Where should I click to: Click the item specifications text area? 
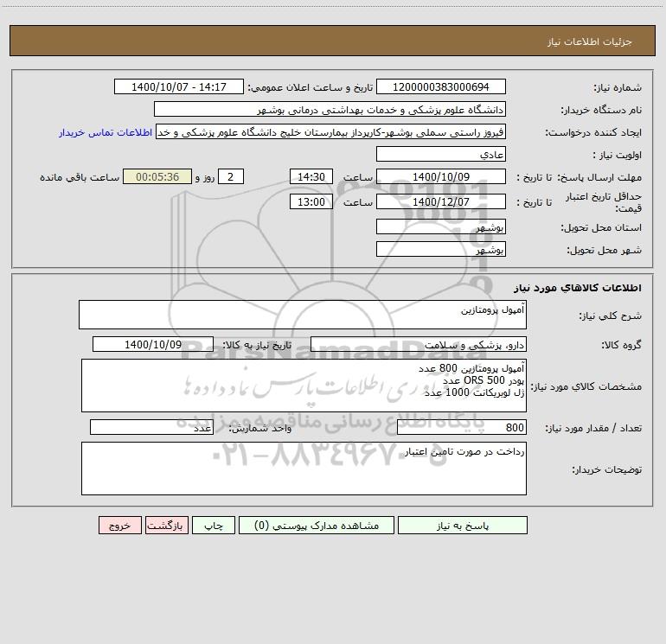coord(304,386)
